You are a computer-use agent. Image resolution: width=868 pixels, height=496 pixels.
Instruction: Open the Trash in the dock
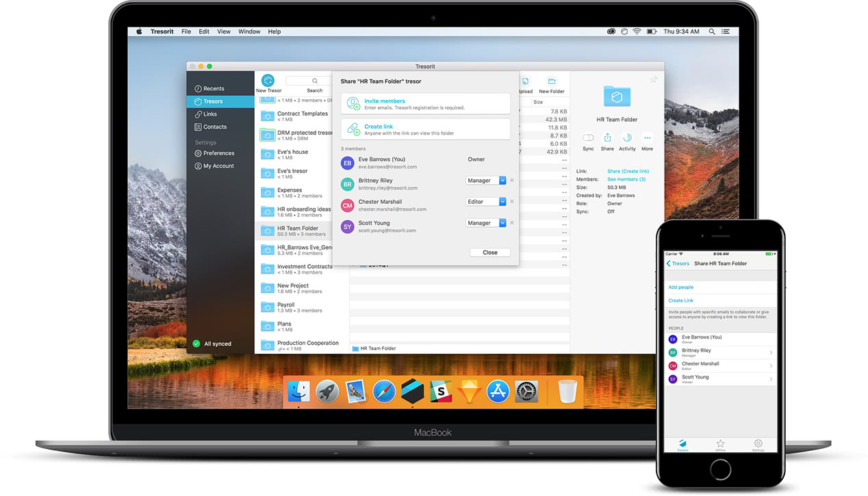pos(567,391)
